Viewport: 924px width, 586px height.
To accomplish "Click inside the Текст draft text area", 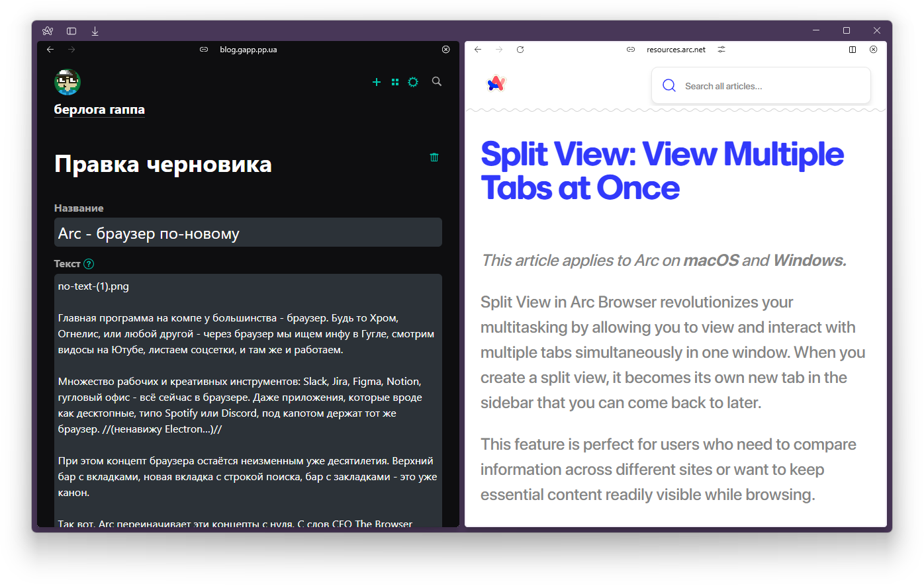I will click(x=248, y=397).
